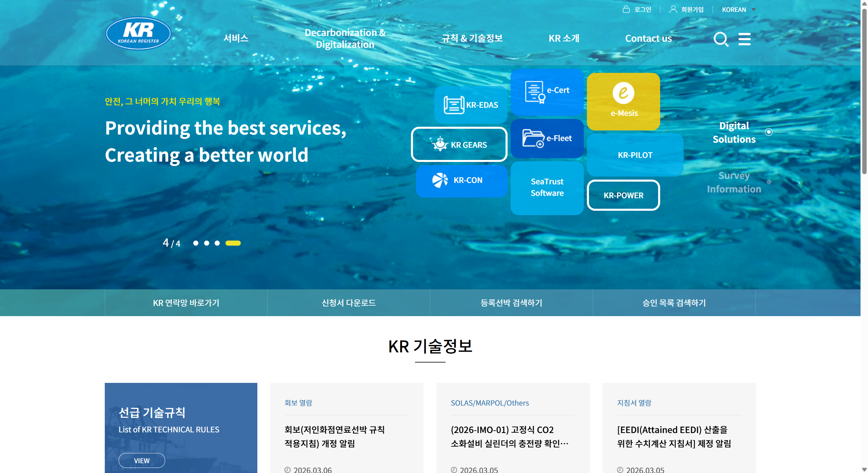Open the KR GEARS tile
Screen dimensions: 868x473
tap(459, 145)
